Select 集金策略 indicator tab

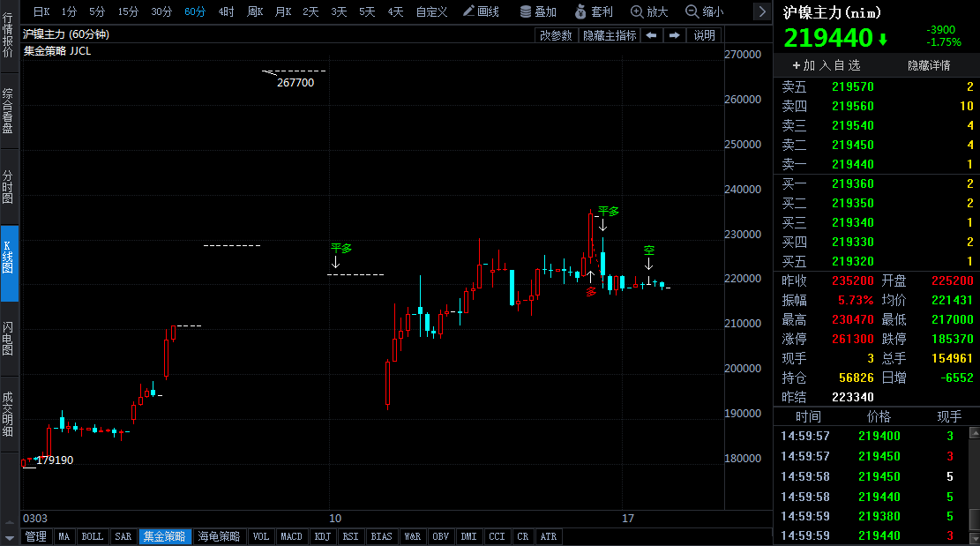click(x=165, y=536)
